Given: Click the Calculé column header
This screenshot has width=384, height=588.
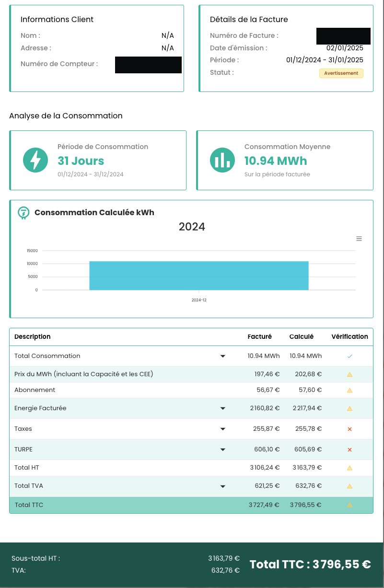Looking at the screenshot, I should click(302, 336).
